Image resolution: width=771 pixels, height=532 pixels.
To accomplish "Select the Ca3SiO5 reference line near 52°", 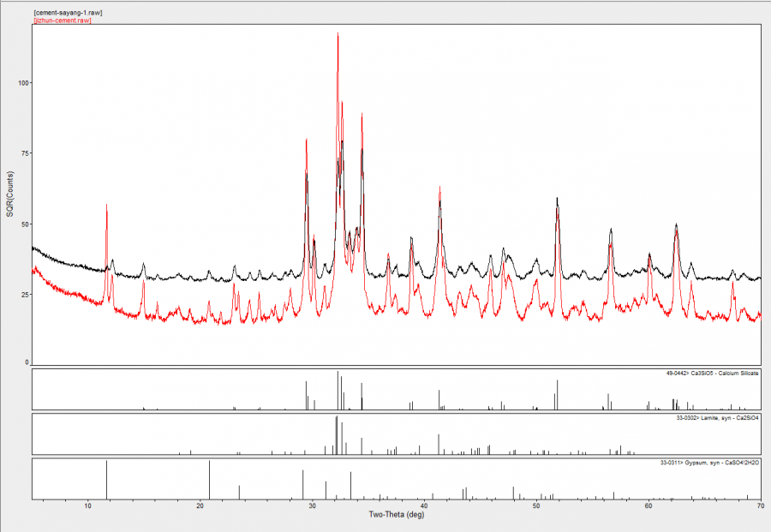I will click(x=558, y=396).
